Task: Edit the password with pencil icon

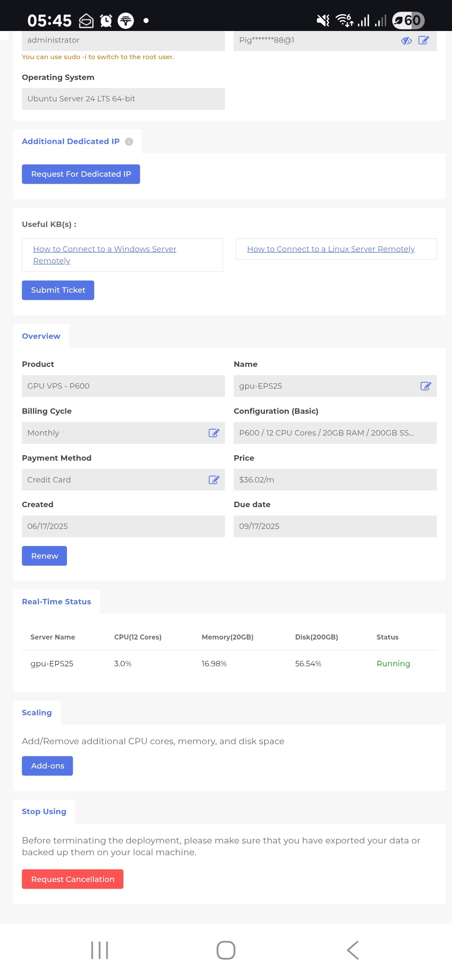Action: [424, 40]
